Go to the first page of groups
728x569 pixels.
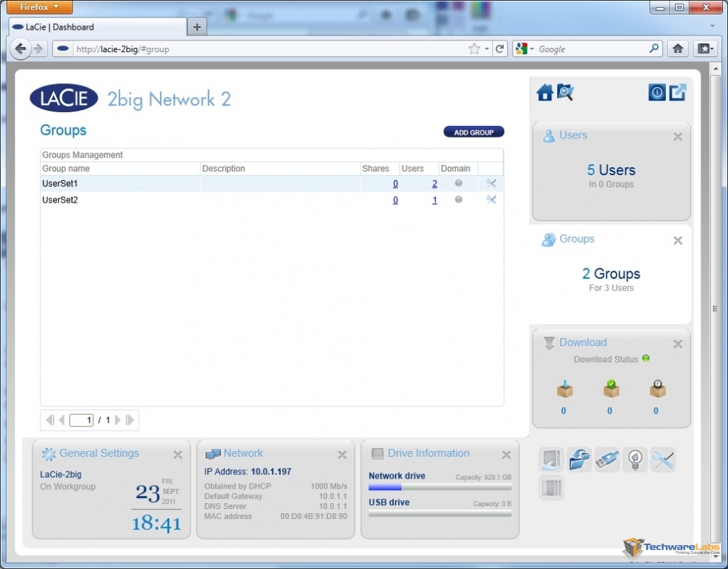point(49,421)
